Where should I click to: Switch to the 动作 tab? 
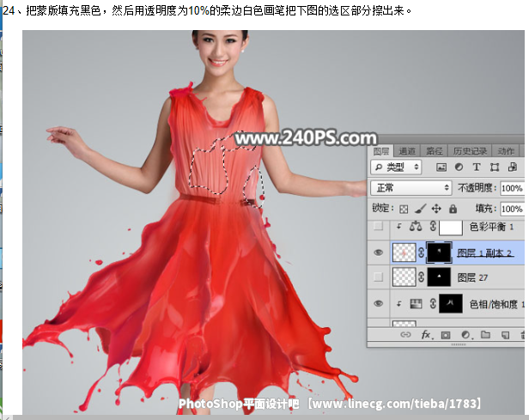tap(506, 151)
